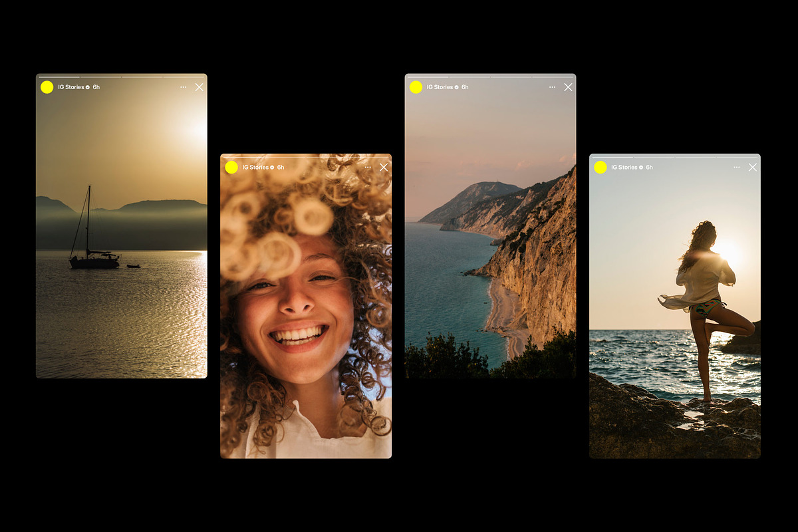798x532 pixels.
Task: Open IG Stories account name on dancing woman story
Action: tap(624, 168)
